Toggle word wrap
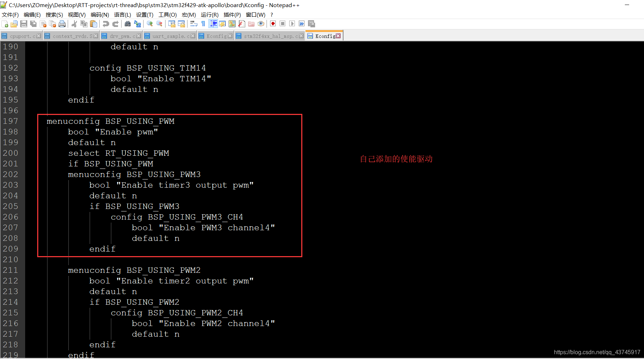The height and width of the screenshot is (359, 644). tap(194, 24)
